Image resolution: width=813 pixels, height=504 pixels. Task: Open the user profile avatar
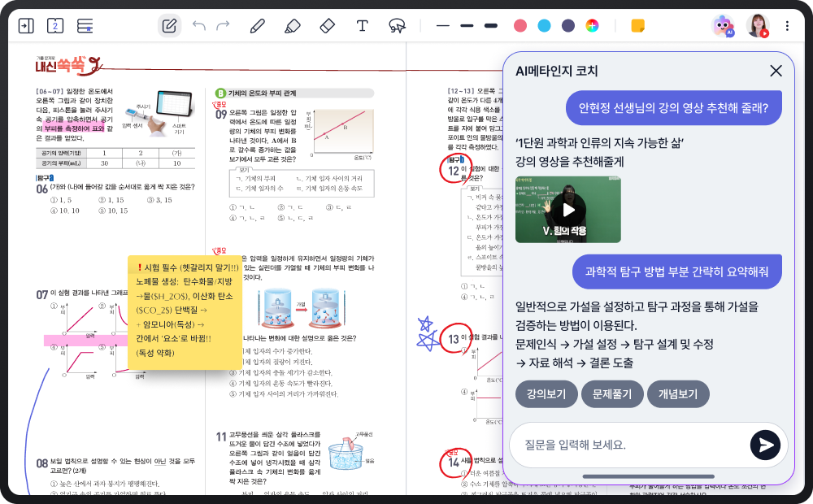click(x=758, y=25)
